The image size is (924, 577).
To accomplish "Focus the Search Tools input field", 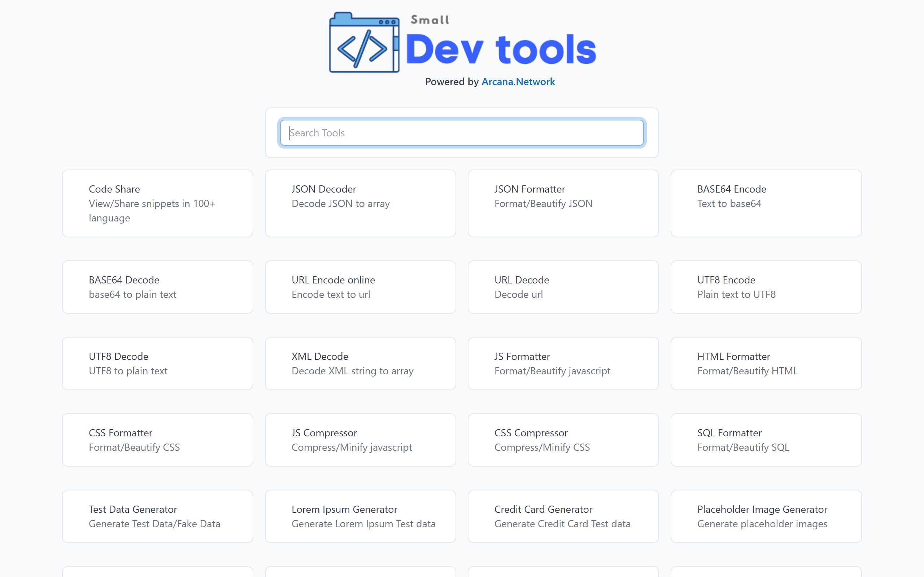I will (x=461, y=133).
